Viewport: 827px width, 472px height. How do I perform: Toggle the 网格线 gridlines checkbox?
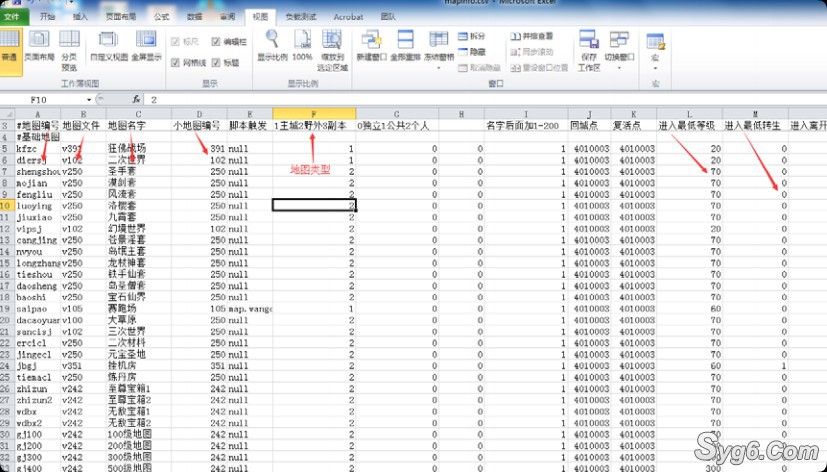tap(176, 63)
